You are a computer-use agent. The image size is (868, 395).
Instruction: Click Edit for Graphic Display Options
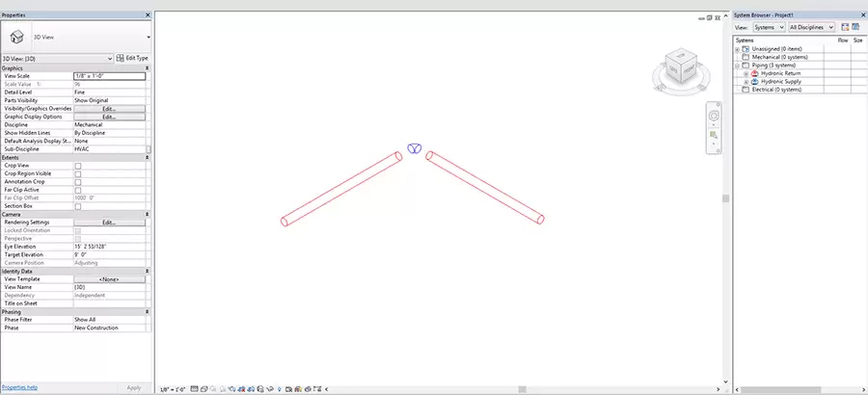pos(110,118)
